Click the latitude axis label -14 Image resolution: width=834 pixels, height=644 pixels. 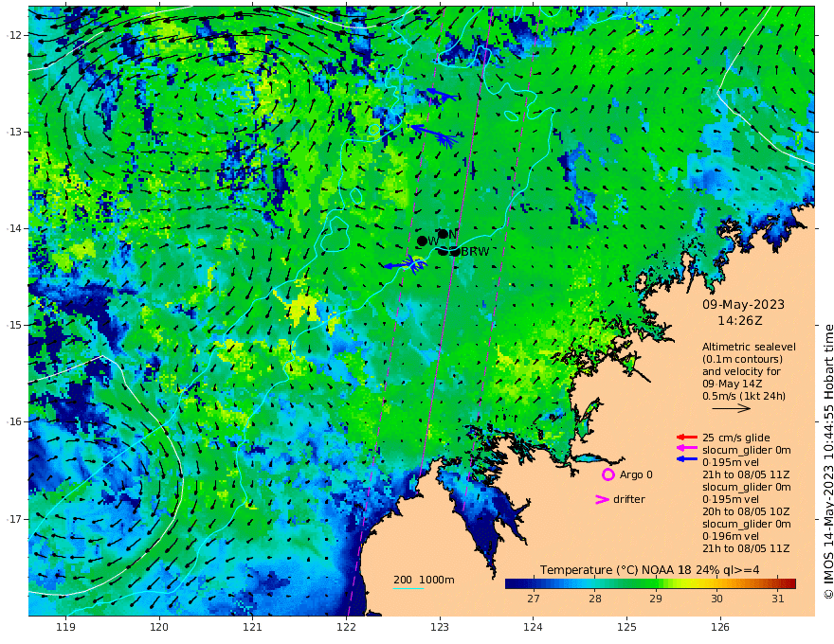point(14,228)
